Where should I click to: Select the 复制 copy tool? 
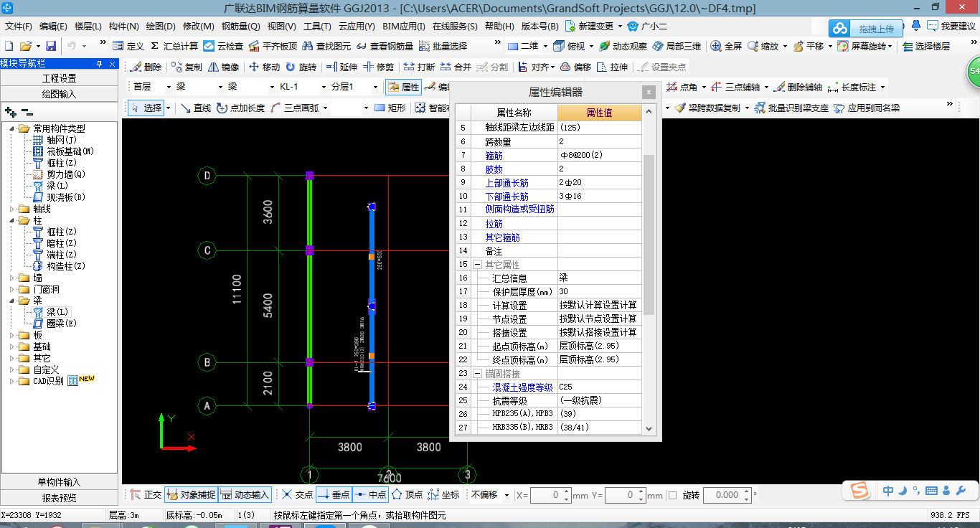click(x=187, y=67)
